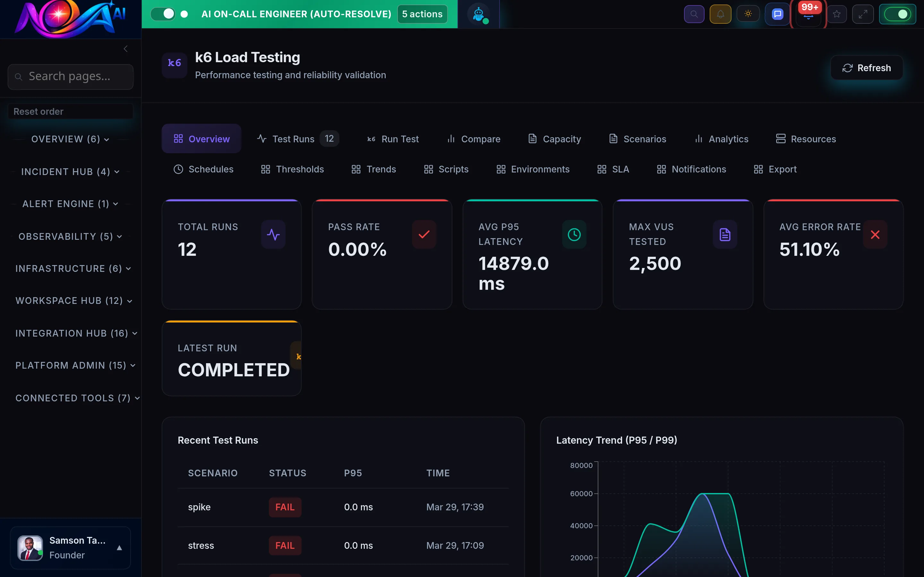Image resolution: width=924 pixels, height=577 pixels.
Task: Click the fullscreen expand arrows icon
Action: point(862,14)
